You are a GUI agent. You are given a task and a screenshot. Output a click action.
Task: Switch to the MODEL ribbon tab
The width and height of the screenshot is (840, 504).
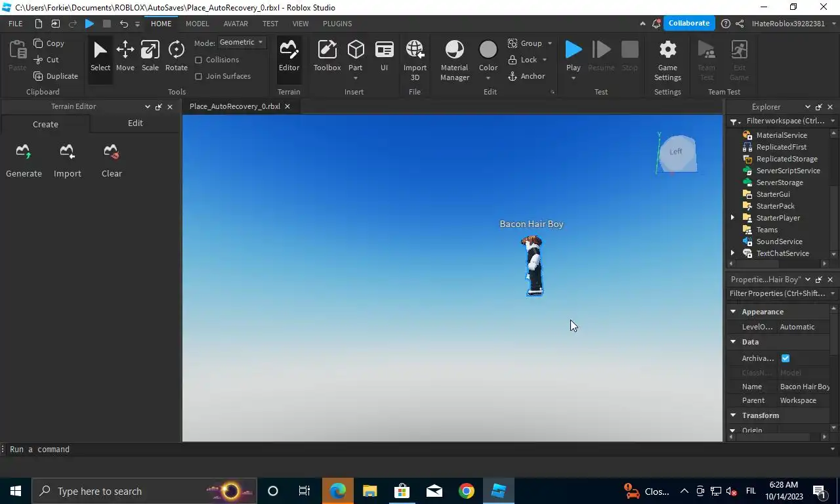click(x=197, y=24)
